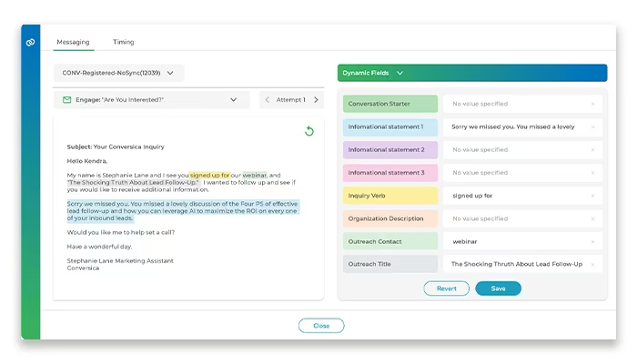This screenshot has width=637, height=364.
Task: Select the Informational statement 1 blue label
Action: click(x=390, y=126)
